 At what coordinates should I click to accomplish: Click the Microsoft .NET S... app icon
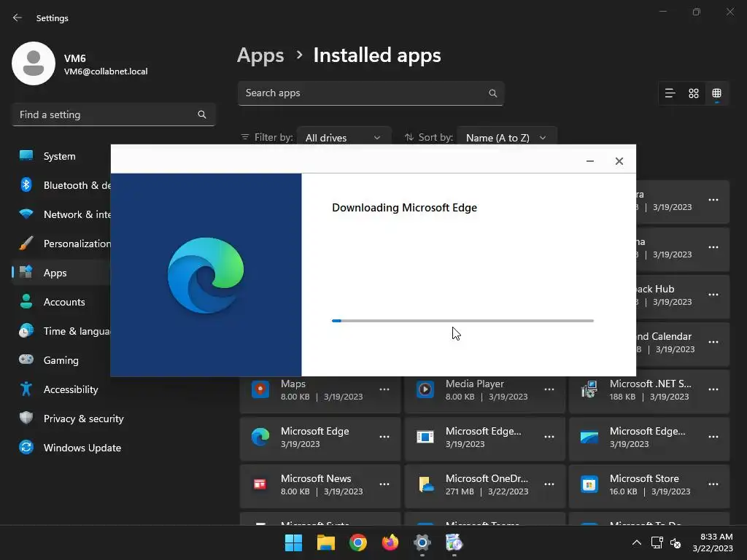589,389
